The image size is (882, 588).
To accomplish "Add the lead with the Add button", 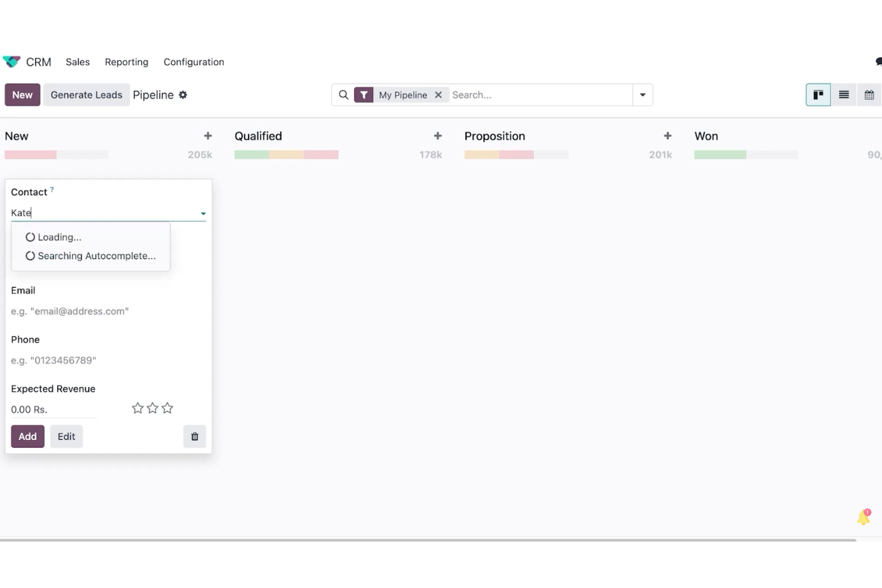I will tap(27, 436).
